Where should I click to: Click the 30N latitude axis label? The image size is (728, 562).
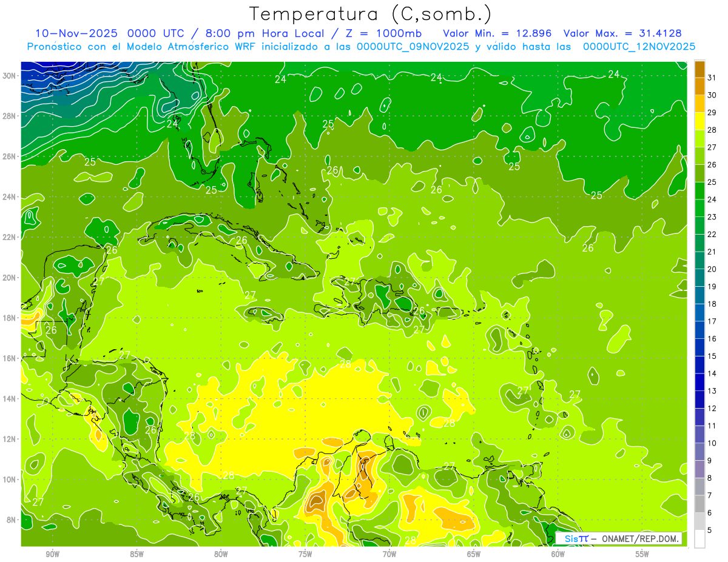(10, 76)
